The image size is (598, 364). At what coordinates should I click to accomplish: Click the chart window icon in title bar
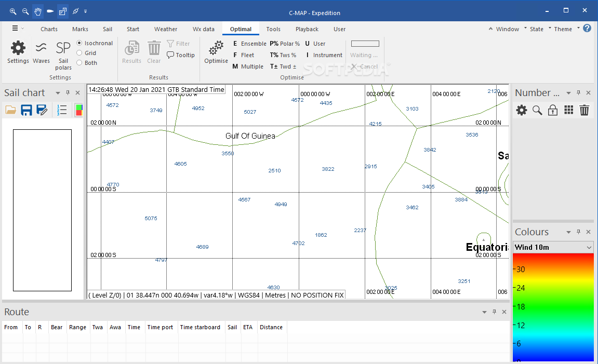pos(63,11)
